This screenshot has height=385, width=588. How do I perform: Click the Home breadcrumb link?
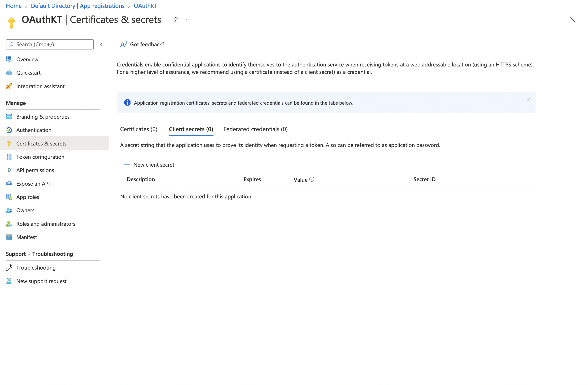tap(14, 6)
